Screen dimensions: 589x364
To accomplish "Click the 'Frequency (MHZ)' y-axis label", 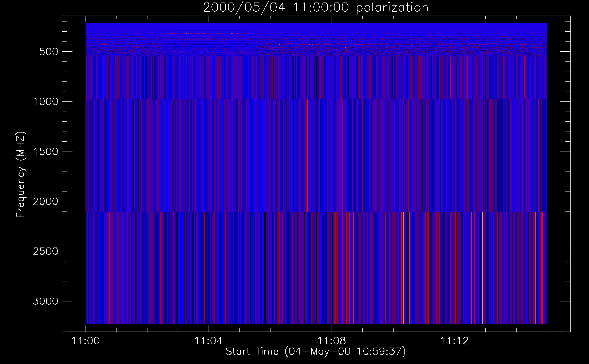I will [21, 175].
